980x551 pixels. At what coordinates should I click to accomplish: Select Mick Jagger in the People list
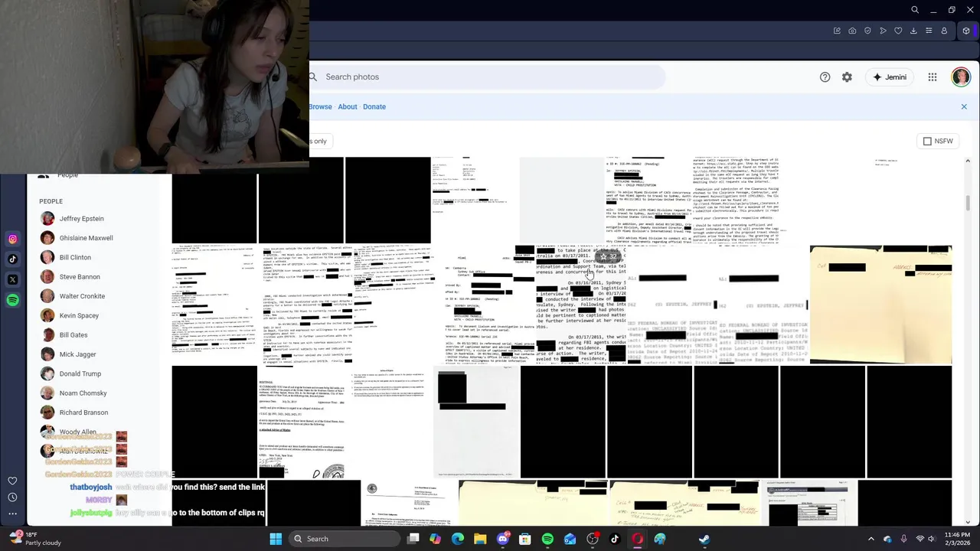[77, 354]
